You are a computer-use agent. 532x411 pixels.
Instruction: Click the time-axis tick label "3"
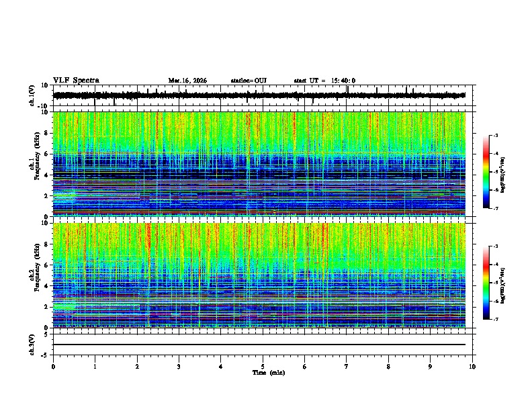(x=179, y=367)
